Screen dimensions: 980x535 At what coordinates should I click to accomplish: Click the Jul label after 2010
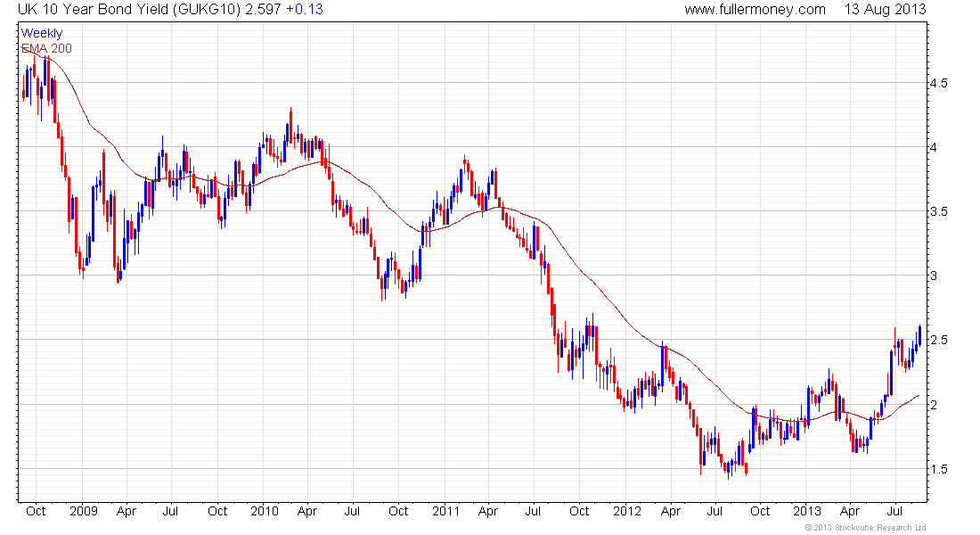[352, 511]
